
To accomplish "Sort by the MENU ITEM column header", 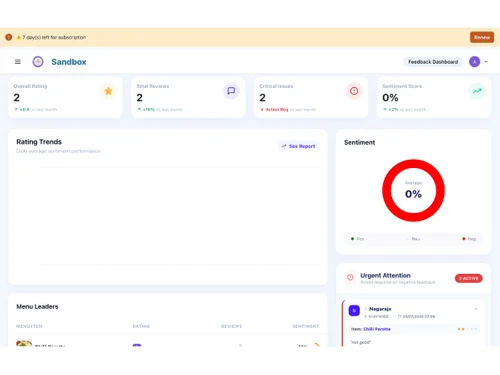I will 29,326.
